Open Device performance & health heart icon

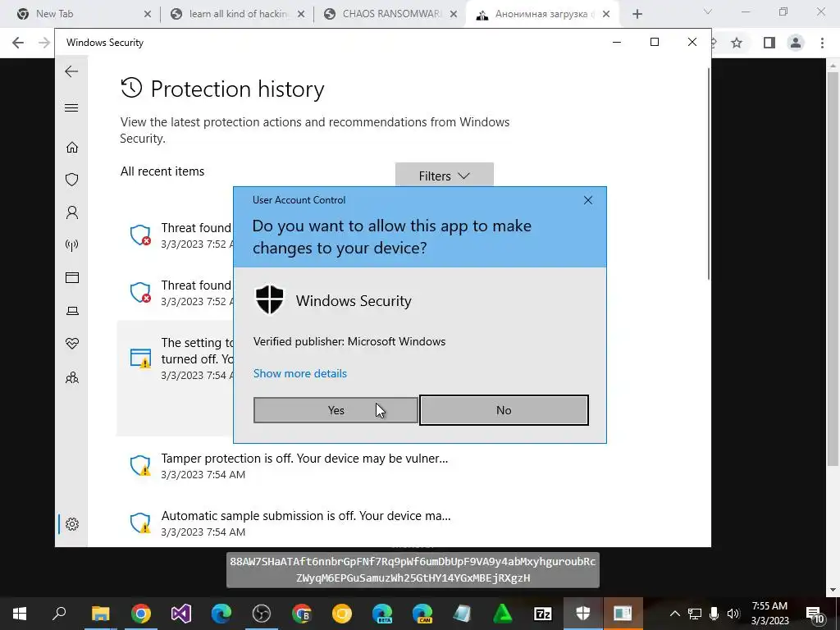[72, 344]
